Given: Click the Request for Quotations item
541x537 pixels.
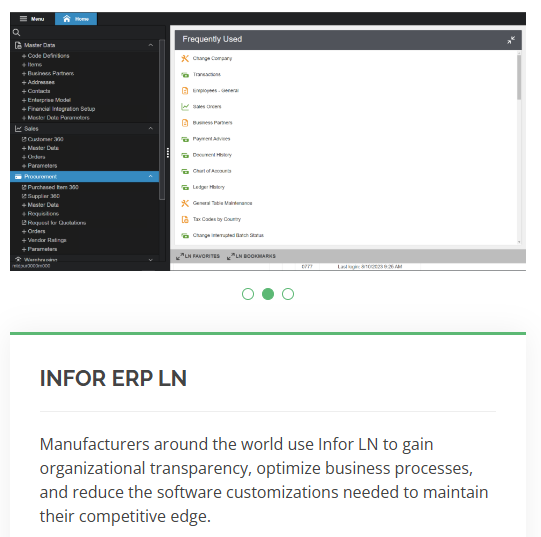Looking at the screenshot, I should pyautogui.click(x=57, y=223).
